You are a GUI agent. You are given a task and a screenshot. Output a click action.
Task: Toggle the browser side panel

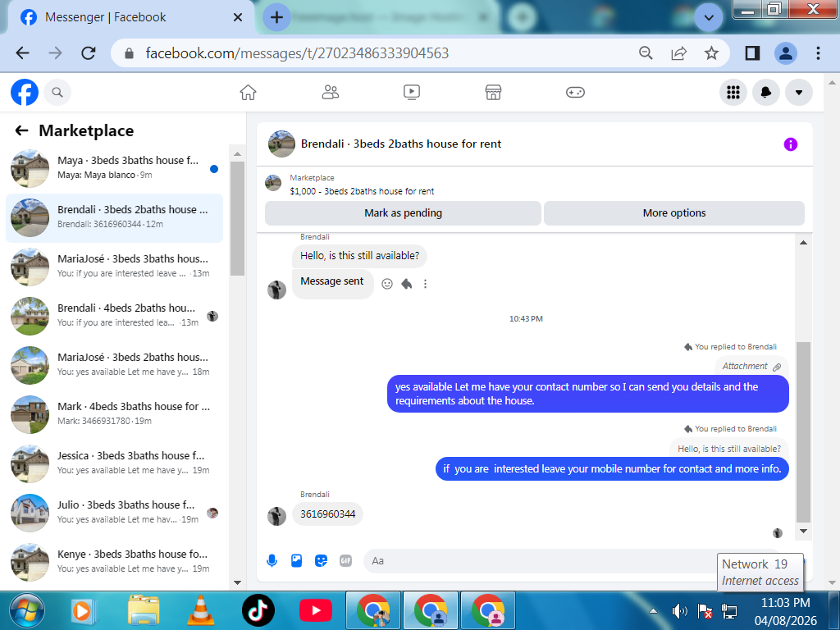click(752, 53)
